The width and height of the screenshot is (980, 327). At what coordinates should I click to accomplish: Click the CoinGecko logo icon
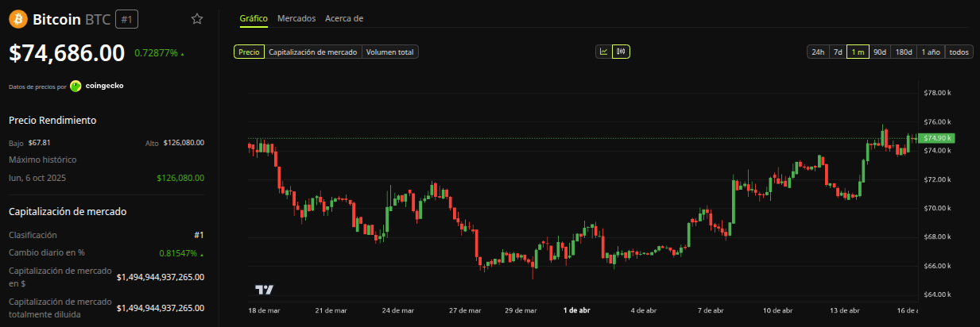76,86
